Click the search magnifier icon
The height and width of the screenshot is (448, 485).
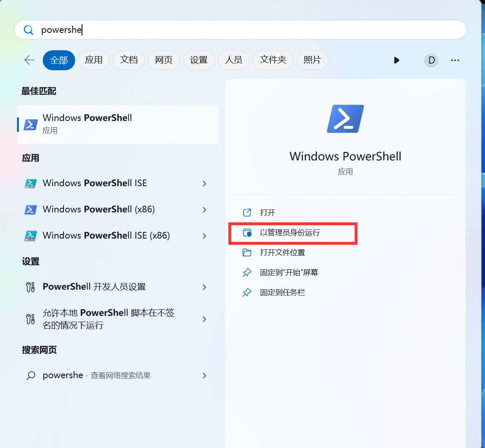click(x=29, y=30)
